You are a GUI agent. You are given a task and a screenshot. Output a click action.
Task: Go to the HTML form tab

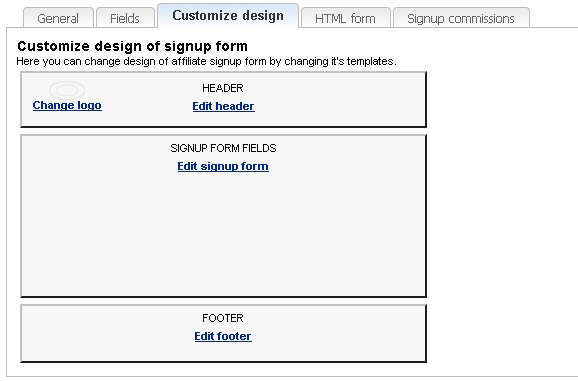pyautogui.click(x=345, y=18)
